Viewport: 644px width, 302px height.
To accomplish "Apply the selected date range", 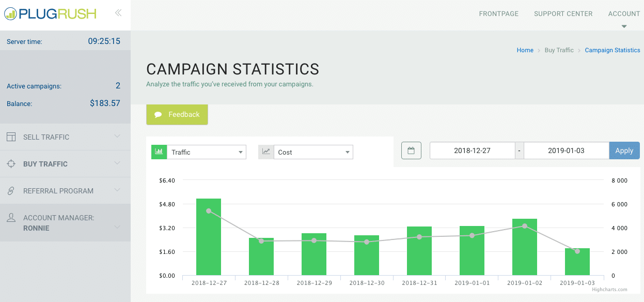I will (x=624, y=150).
